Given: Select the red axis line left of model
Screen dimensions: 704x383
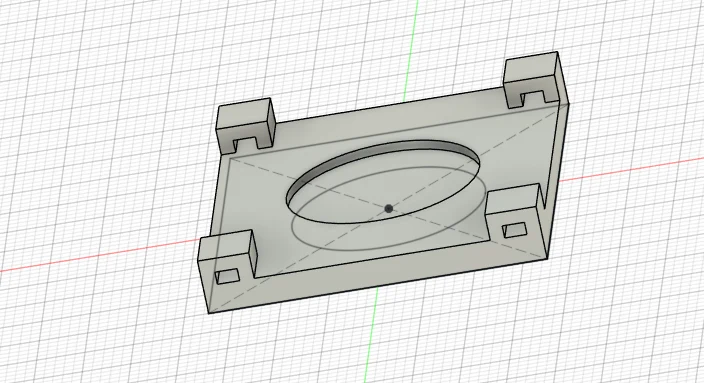Looking at the screenshot, I should click(x=100, y=256).
